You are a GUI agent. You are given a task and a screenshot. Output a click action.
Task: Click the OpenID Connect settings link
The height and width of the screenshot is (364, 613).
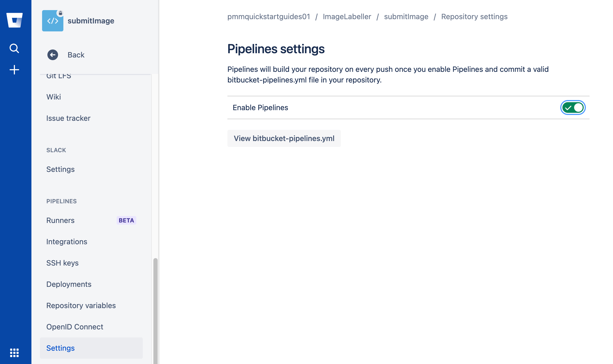[x=75, y=327]
